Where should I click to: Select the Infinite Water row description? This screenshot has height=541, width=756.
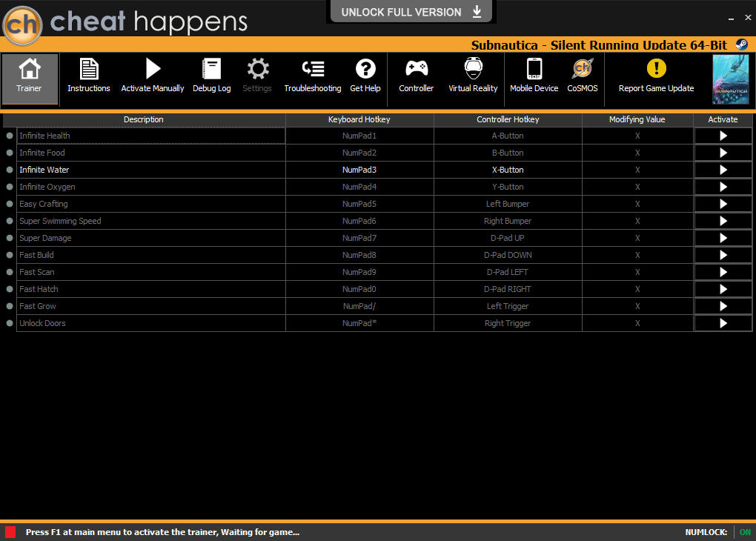pyautogui.click(x=44, y=170)
